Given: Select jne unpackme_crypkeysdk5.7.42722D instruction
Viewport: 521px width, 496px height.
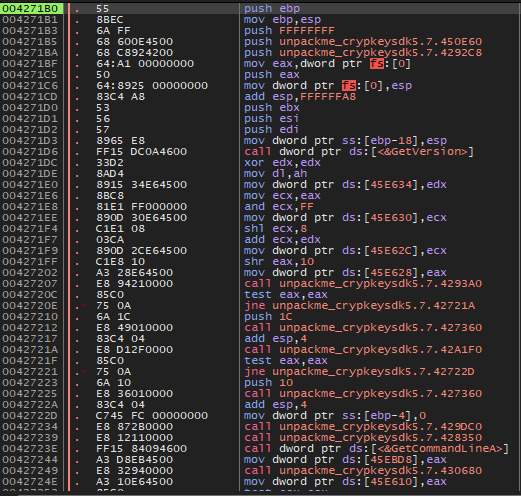Looking at the screenshot, I should (359, 371).
